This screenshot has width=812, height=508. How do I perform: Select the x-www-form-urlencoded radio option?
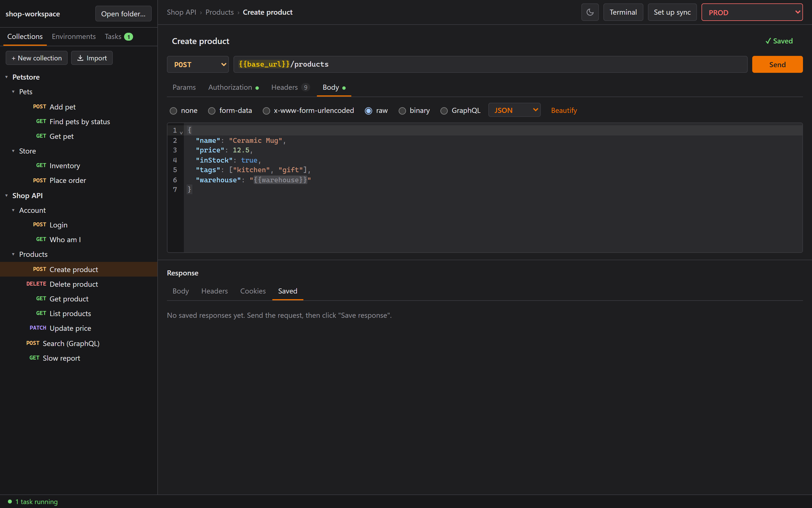tap(266, 111)
